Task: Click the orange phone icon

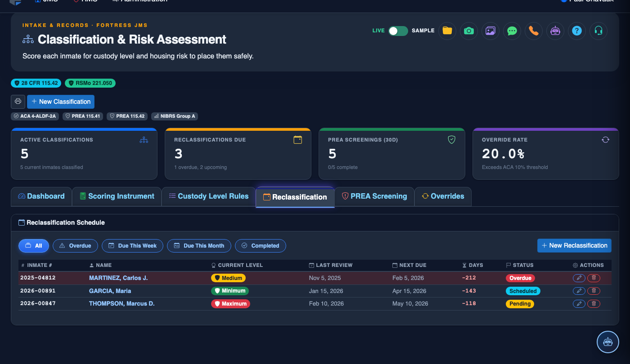Action: point(534,31)
